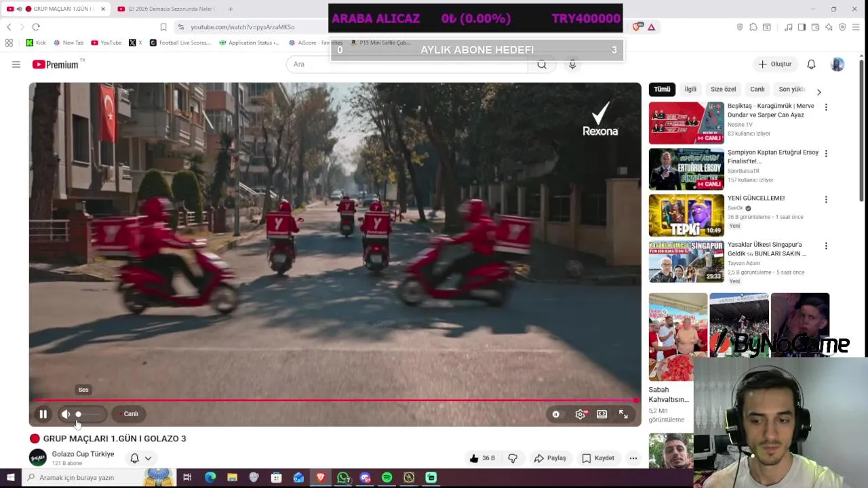Open playlist music note icon in toolbar
Viewport: 868px width, 488px height.
[x=788, y=27]
